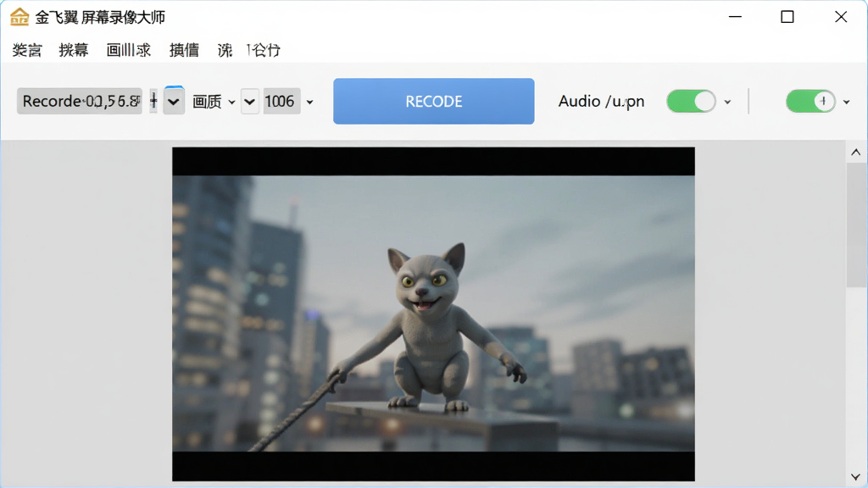Open the small arrow after 1006
The width and height of the screenshot is (868, 488).
(x=310, y=102)
